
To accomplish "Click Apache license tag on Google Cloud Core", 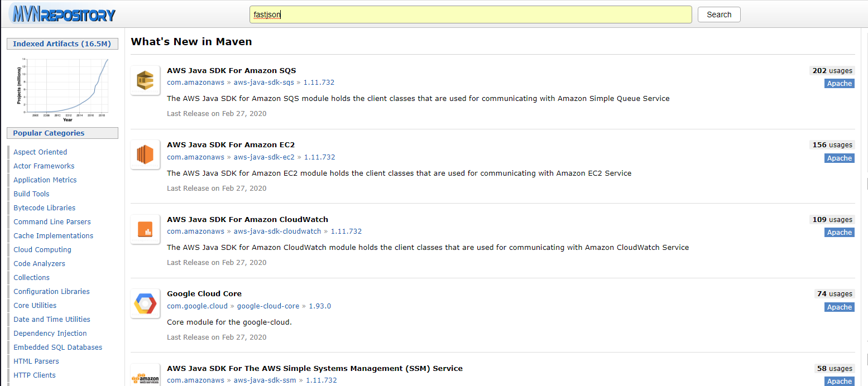I will pyautogui.click(x=840, y=307).
